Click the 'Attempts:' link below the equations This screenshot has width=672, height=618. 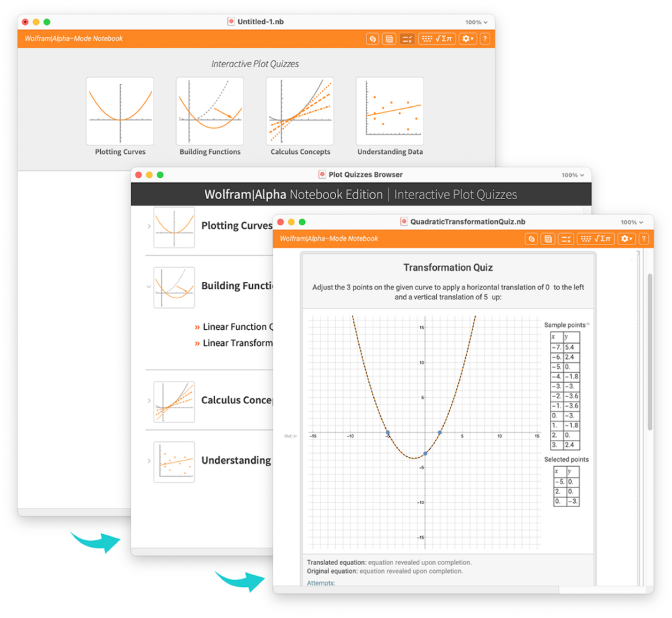321,583
